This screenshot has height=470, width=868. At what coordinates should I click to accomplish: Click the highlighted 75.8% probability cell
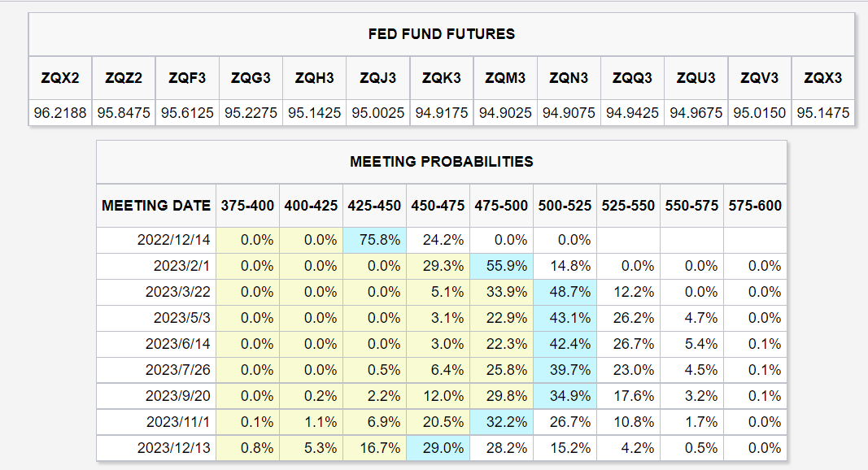[x=374, y=240]
